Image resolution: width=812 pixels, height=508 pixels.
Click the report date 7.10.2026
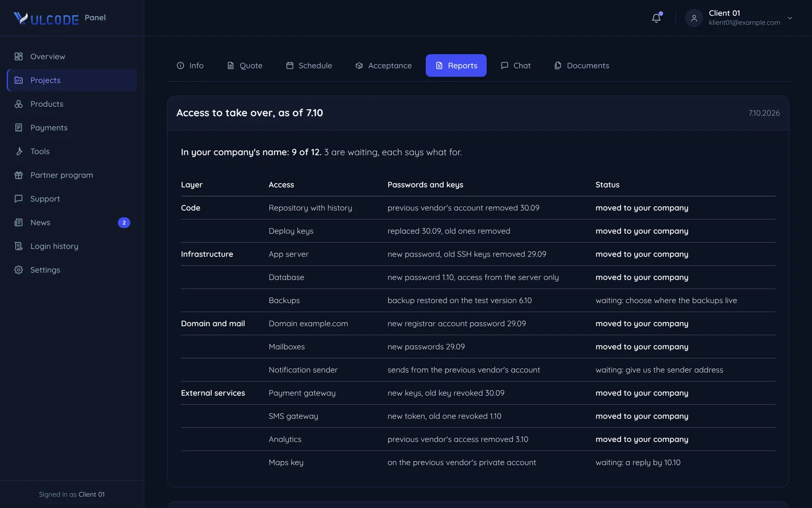764,113
